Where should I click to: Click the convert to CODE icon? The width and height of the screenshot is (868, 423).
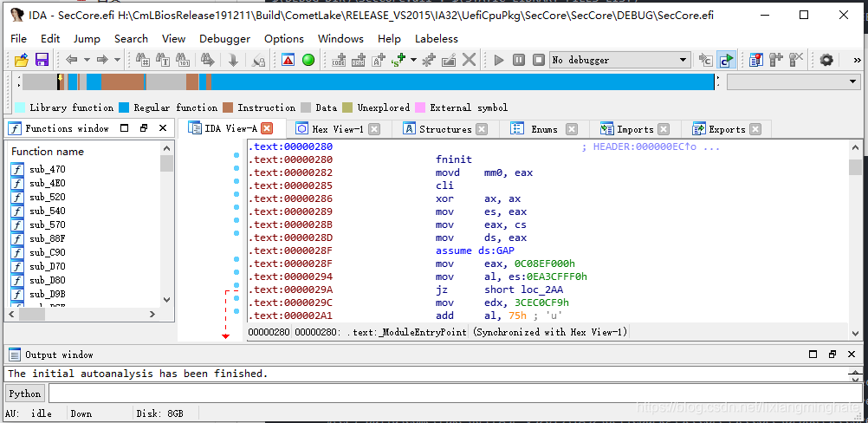click(338, 60)
